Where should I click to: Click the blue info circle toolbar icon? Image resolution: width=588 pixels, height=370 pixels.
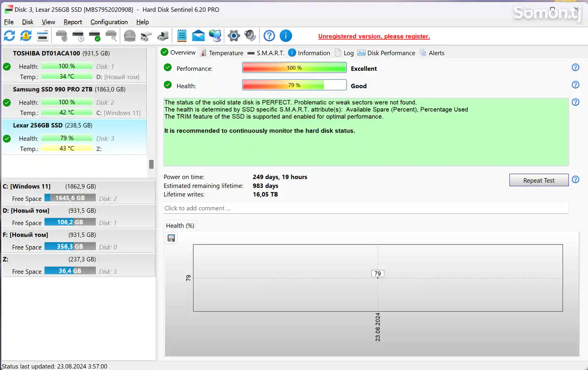tap(286, 36)
